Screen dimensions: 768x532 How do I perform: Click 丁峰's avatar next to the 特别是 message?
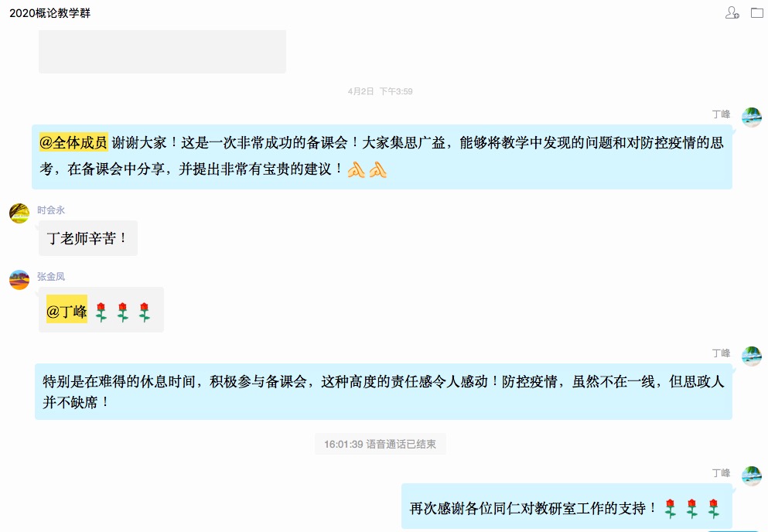pos(751,356)
